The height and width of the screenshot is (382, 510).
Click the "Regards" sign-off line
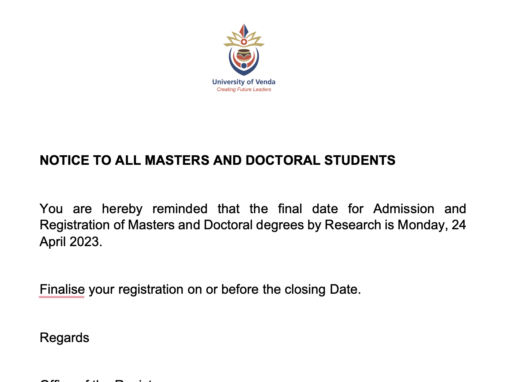pos(64,338)
